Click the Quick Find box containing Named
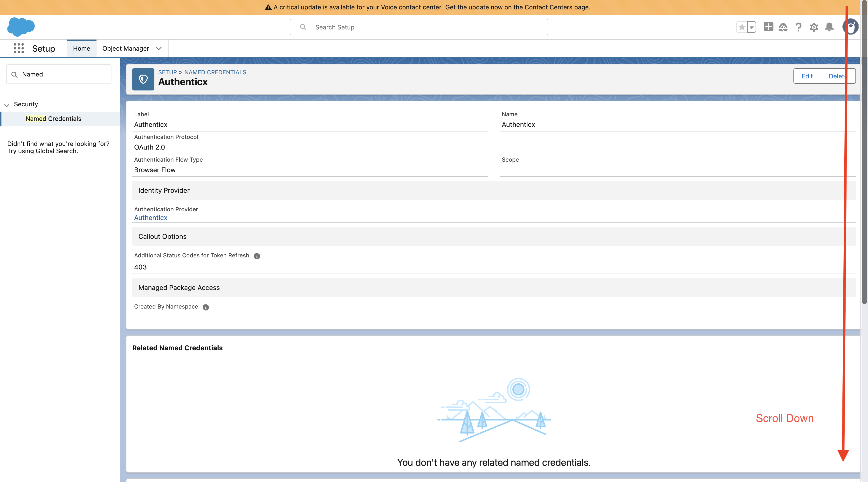Screen dimensions: 868x482 click(x=59, y=74)
